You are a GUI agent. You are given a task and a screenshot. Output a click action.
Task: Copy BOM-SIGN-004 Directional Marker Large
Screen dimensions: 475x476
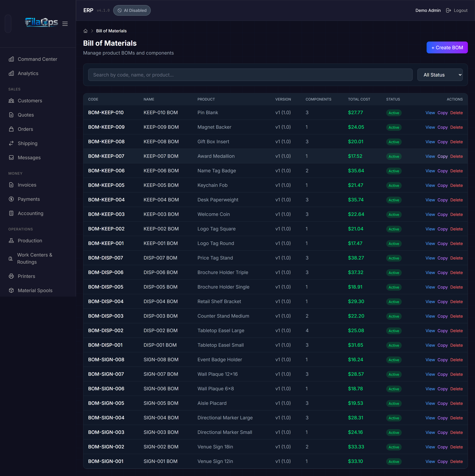tap(442, 418)
